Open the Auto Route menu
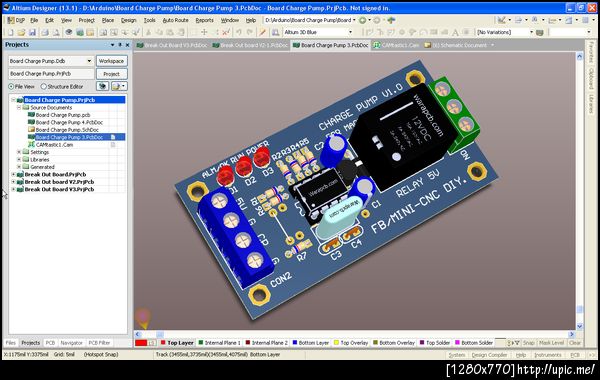The height and width of the screenshot is (380, 600). pos(175,20)
